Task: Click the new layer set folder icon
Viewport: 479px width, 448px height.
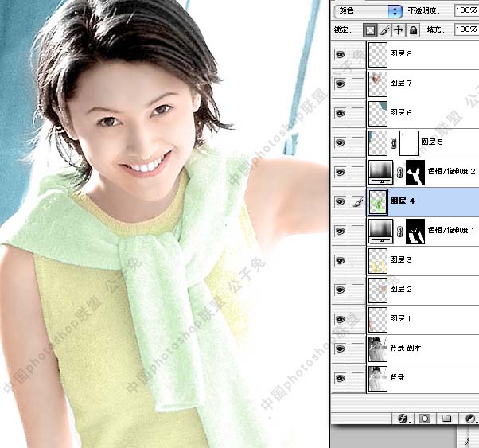Action: 447,418
